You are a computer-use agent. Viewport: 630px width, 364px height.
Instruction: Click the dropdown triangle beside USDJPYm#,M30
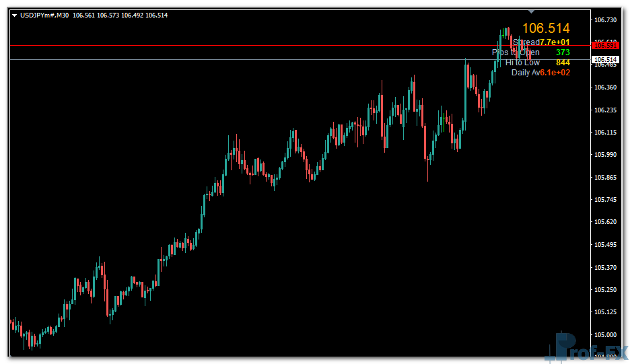(x=14, y=15)
